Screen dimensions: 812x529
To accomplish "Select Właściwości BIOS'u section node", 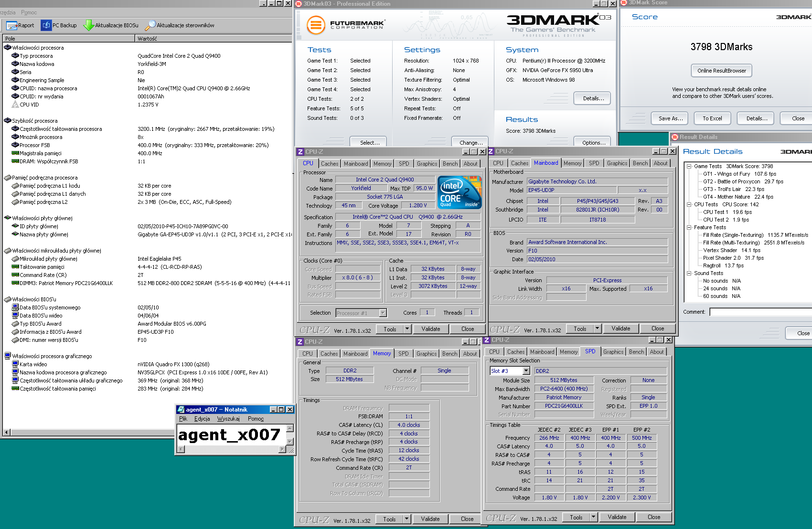I will [34, 299].
